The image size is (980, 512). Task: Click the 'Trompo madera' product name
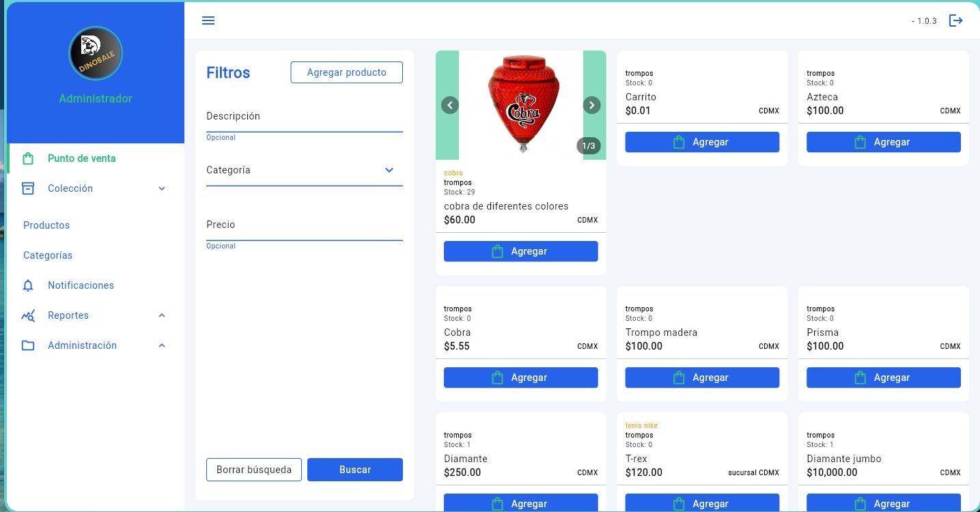[661, 332]
